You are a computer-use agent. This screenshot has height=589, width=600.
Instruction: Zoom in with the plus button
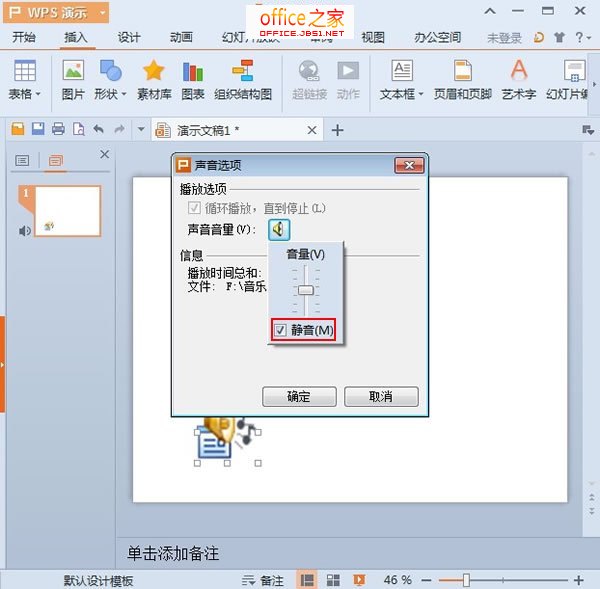click(579, 580)
